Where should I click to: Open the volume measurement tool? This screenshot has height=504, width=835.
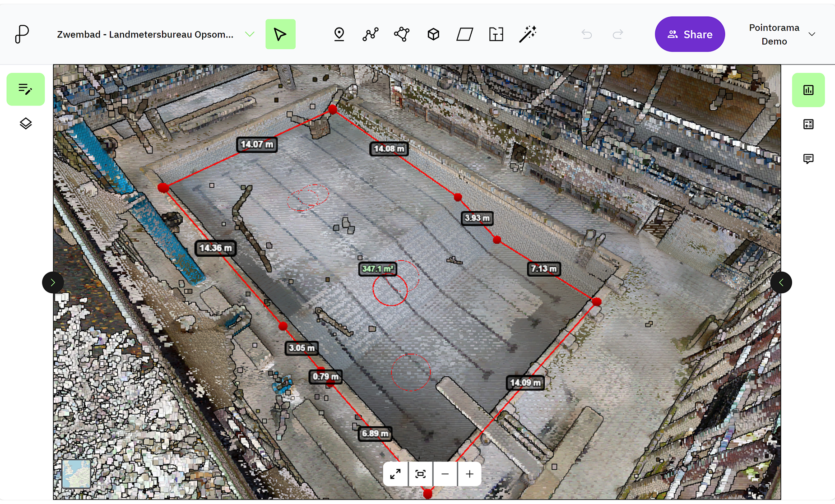click(433, 34)
